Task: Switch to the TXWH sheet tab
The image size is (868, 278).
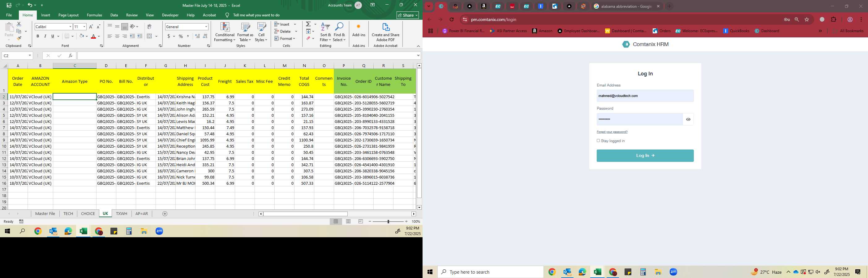Action: tap(122, 214)
